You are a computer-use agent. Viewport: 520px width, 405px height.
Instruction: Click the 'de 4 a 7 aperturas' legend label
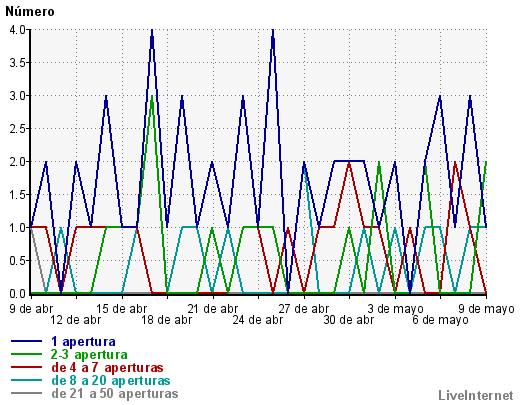[107, 367]
